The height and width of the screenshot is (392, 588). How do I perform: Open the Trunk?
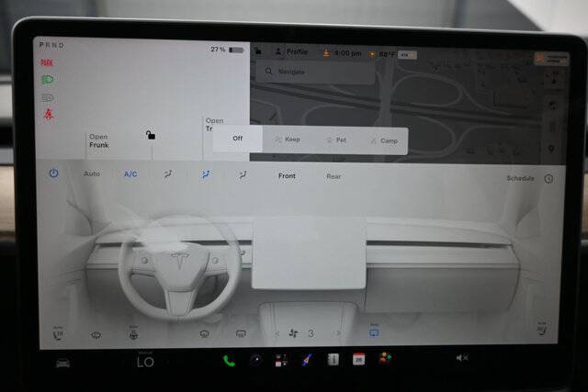(214, 125)
